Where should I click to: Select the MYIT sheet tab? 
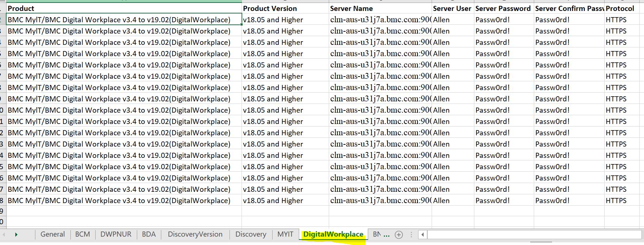285,234
